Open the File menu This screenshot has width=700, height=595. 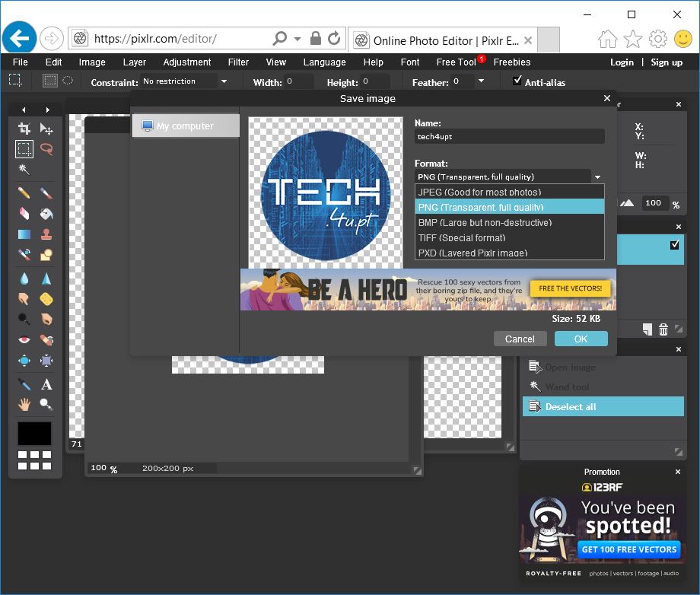20,62
